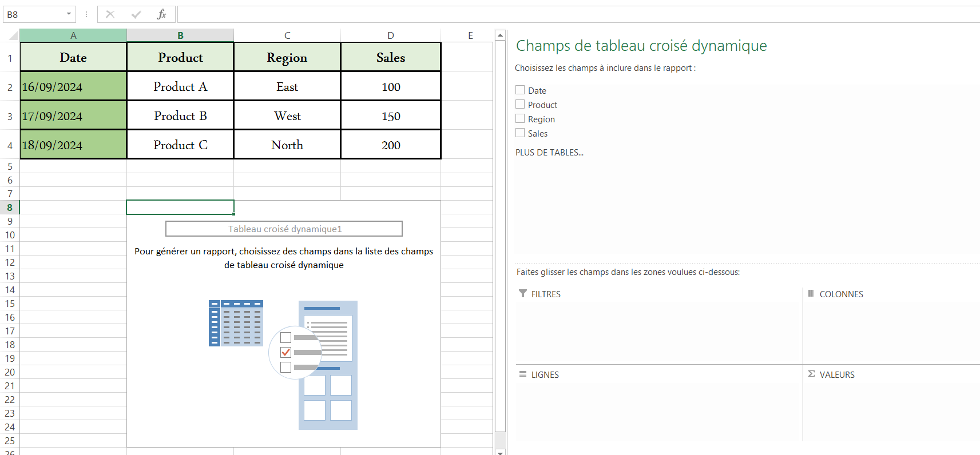980x455 pixels.
Task: Click the vertical scrollbar down arrow
Action: [x=500, y=452]
